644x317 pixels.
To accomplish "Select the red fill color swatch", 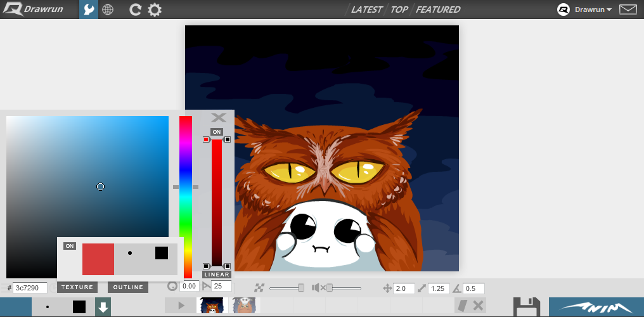I will click(x=98, y=259).
